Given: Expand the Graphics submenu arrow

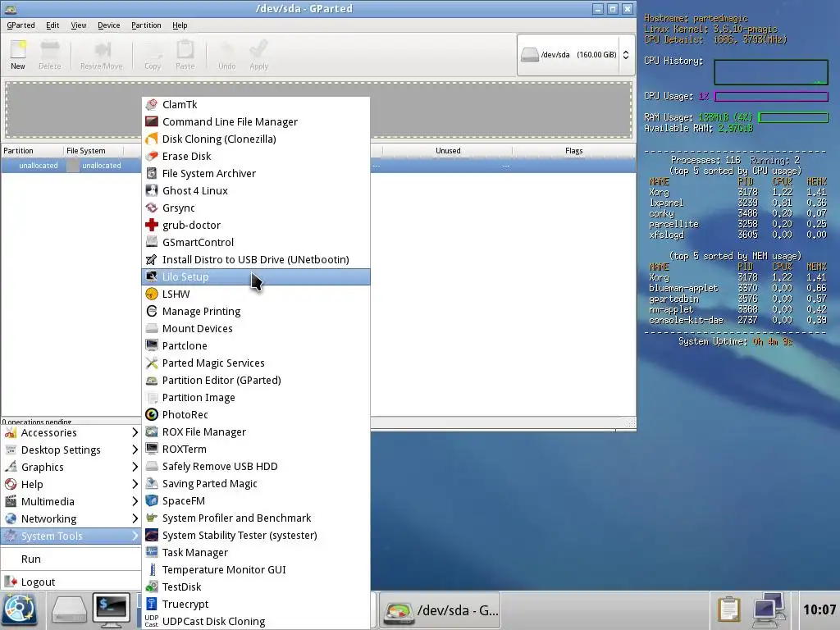Looking at the screenshot, I should pos(135,467).
